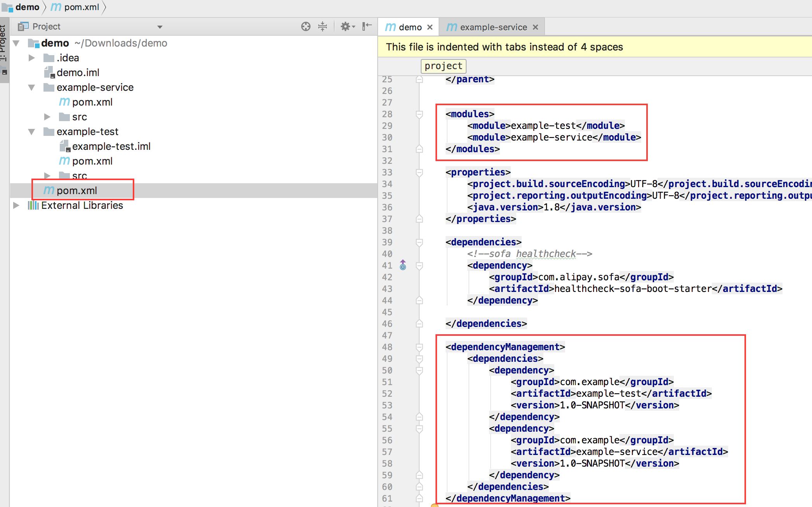
Task: Collapse the example-test folder
Action: coord(32,132)
